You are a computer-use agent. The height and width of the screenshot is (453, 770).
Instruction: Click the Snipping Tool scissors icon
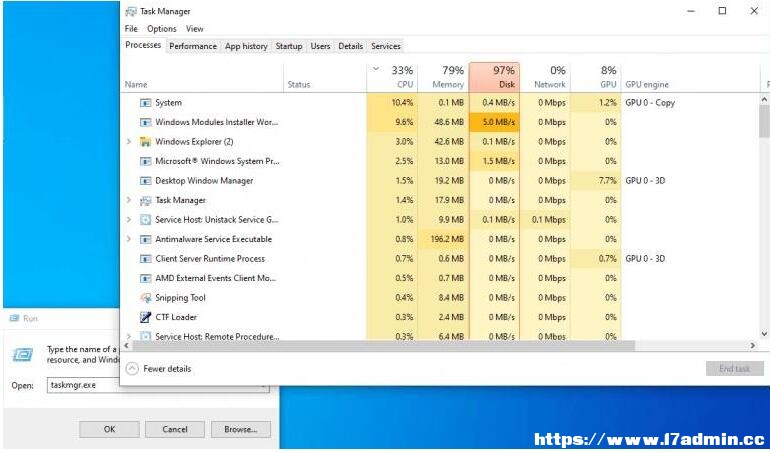pyautogui.click(x=145, y=298)
